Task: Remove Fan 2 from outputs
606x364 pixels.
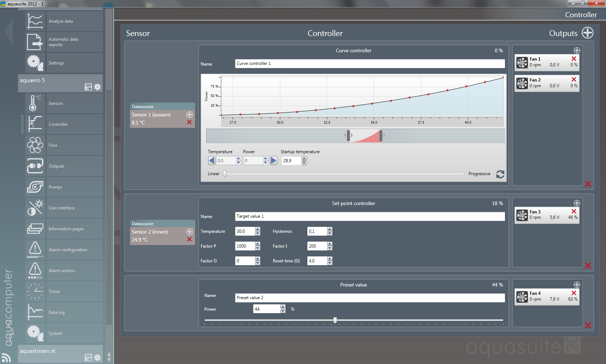Action: (x=574, y=79)
